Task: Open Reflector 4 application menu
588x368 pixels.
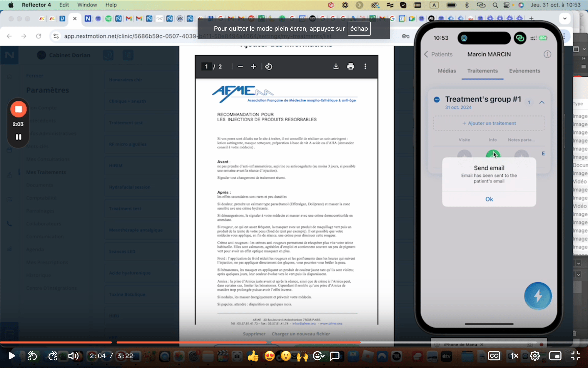Action: coord(36,5)
